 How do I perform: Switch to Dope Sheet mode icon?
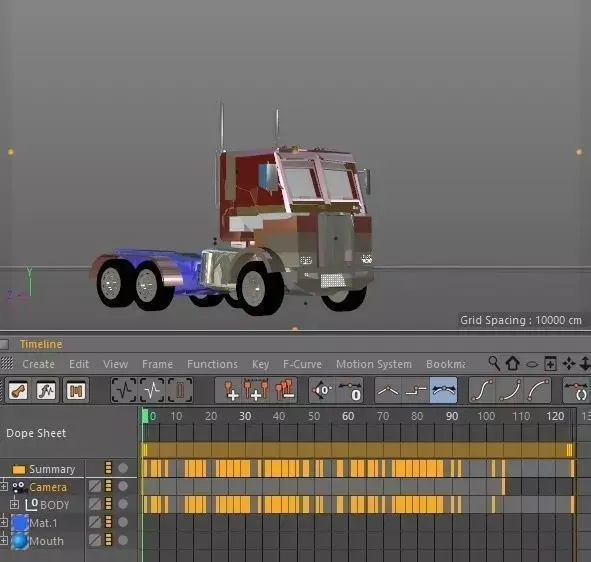tap(18, 390)
